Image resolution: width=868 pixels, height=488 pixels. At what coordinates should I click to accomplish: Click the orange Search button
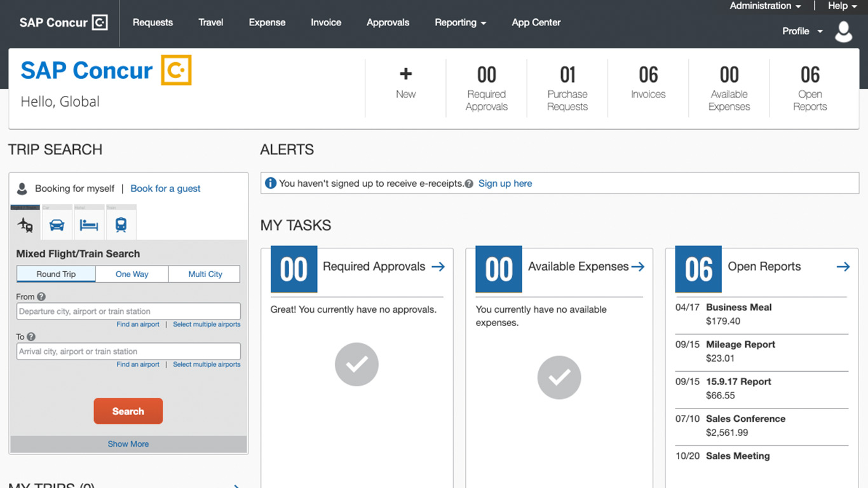128,411
